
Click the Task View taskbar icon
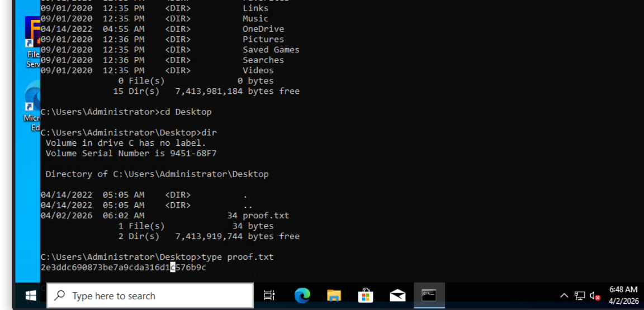(269, 295)
